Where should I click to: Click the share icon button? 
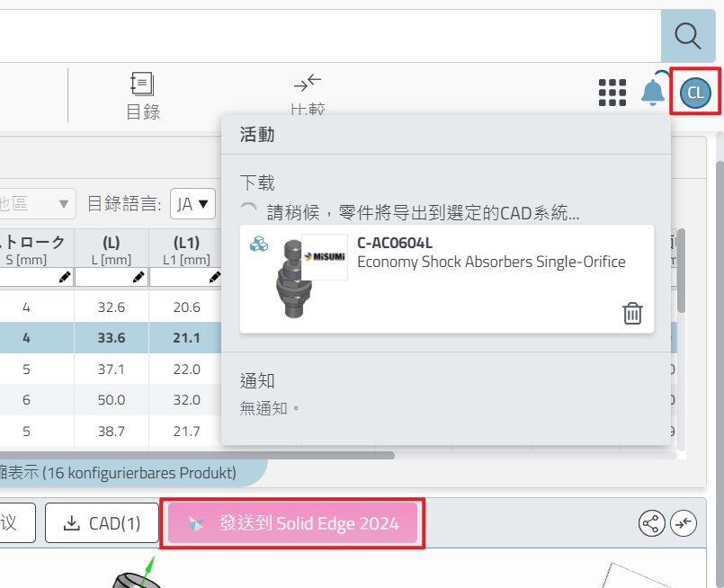tap(651, 523)
